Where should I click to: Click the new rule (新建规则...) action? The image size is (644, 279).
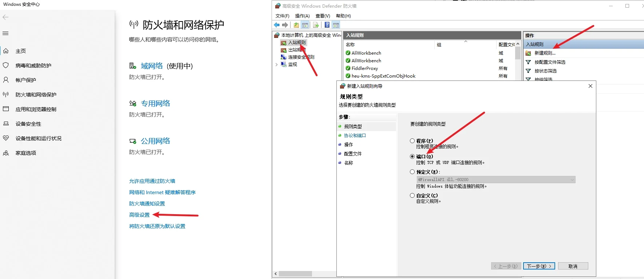click(545, 53)
